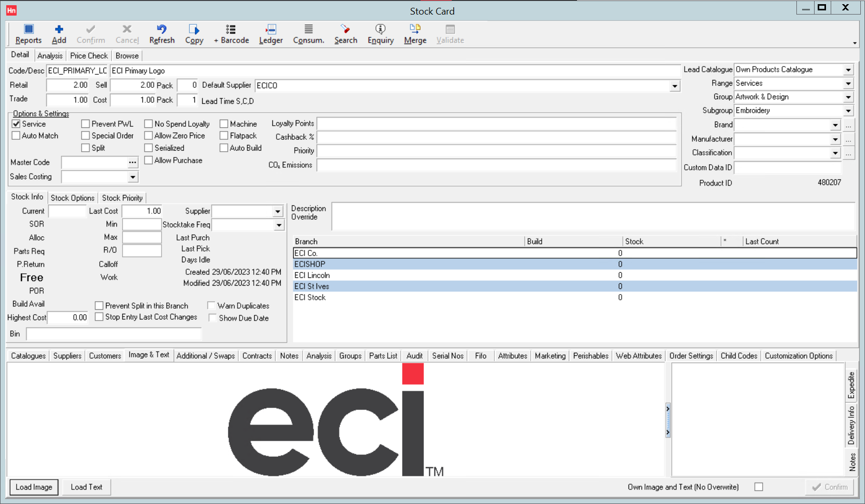Select the ECISHOP branch row
The image size is (865, 504).
point(575,264)
